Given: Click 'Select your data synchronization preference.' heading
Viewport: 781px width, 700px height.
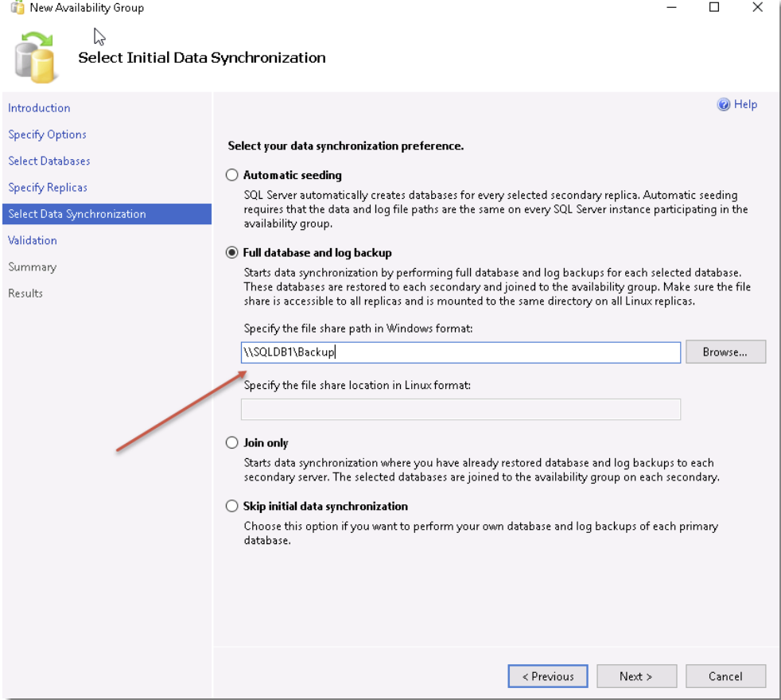Looking at the screenshot, I should click(x=346, y=146).
